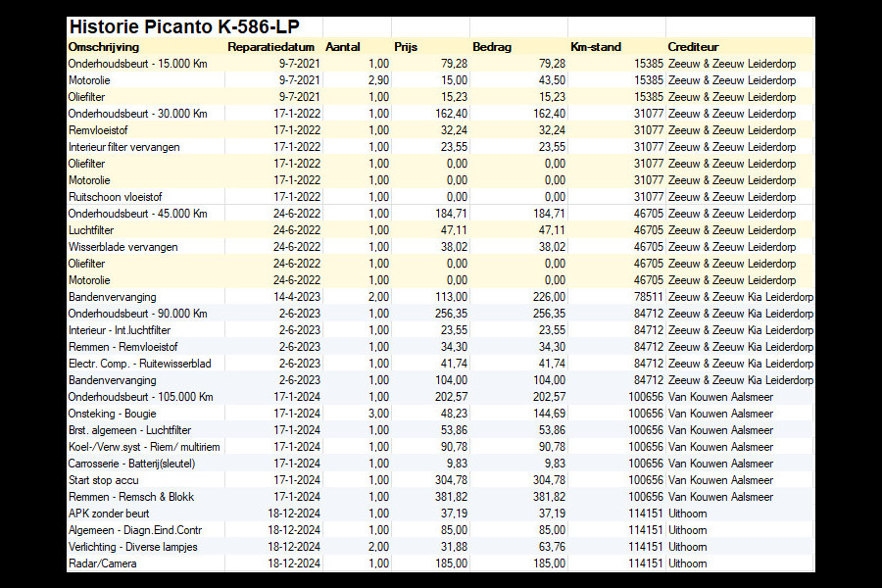Screen dimensions: 882x588
Task: Select the Wisserblade vervangen cell
Action: tap(123, 247)
